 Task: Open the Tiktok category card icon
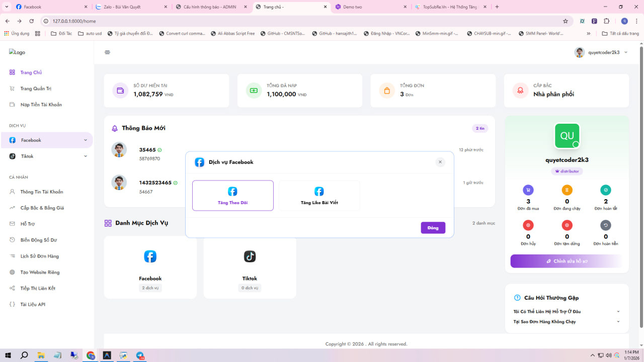pos(250,256)
